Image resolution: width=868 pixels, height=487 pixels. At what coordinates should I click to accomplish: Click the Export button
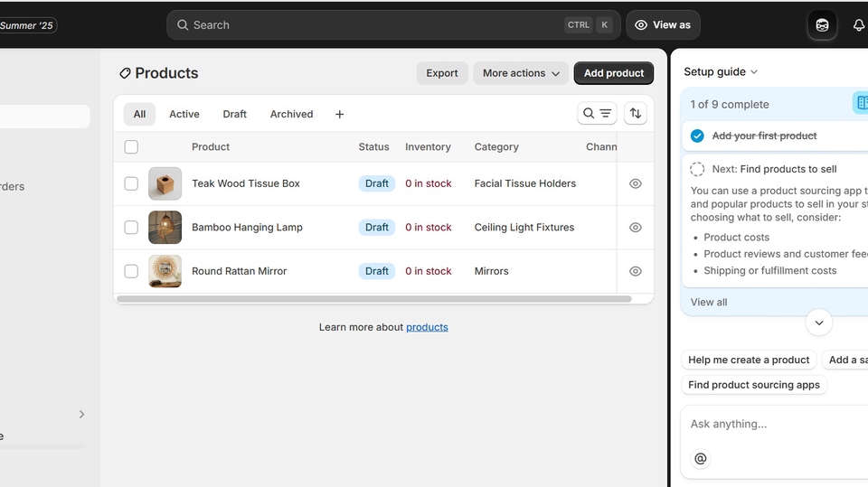click(442, 73)
